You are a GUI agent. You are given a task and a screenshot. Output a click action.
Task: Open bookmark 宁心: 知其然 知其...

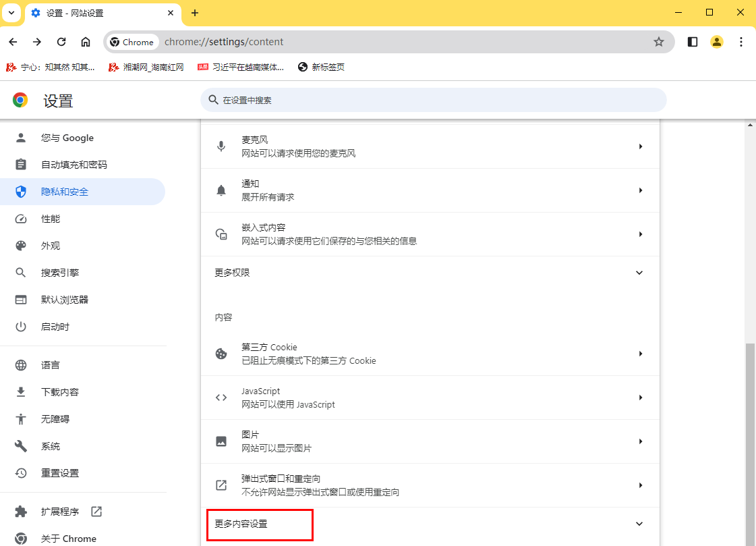pos(50,67)
